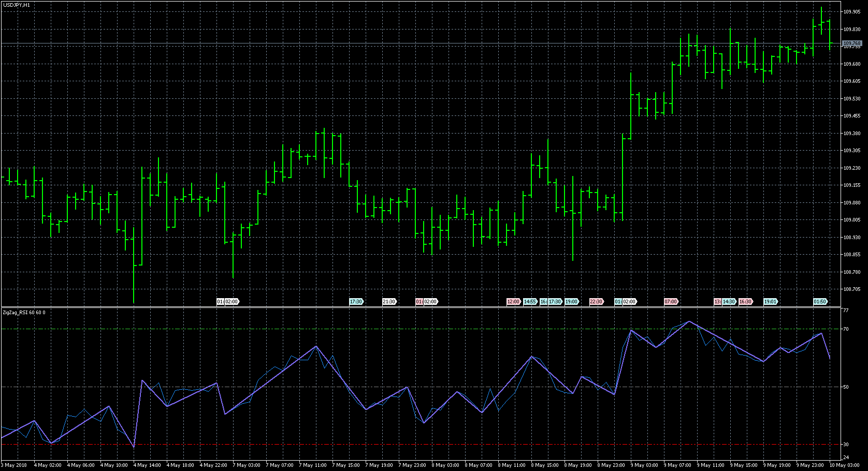The image size is (868, 471).
Task: Select the ZigZag_RSI 60 60 0 indicator label
Action: click(x=24, y=312)
